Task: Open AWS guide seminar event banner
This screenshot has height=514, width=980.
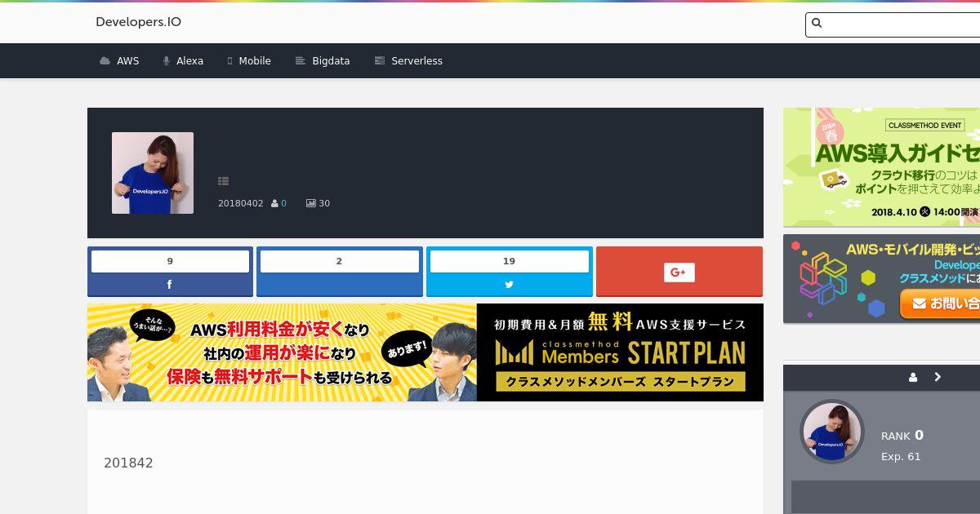Action: [881, 167]
